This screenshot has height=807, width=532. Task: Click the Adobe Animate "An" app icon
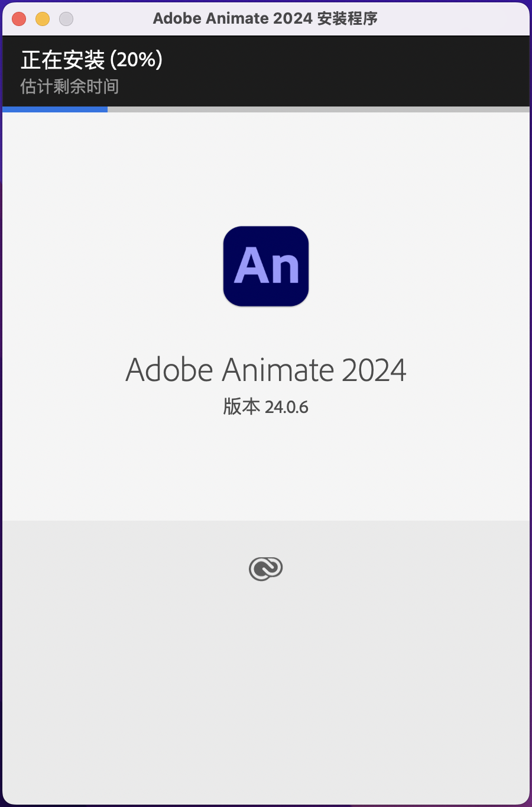(266, 266)
